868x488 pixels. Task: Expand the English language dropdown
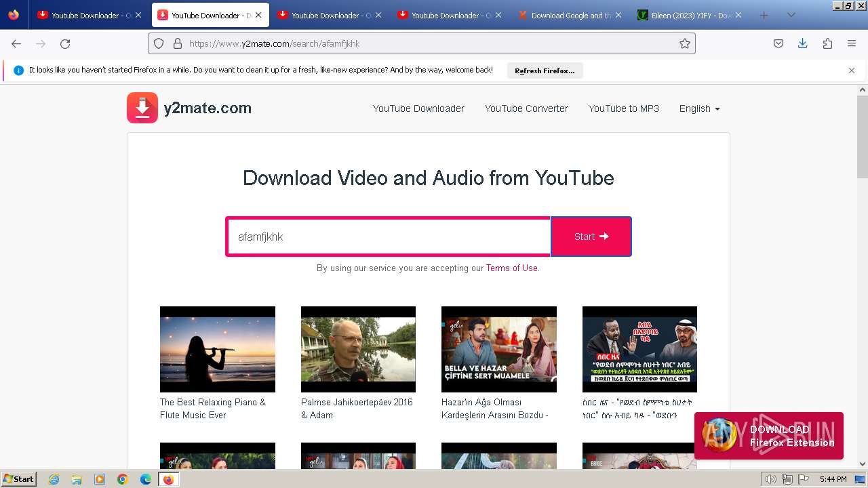click(x=699, y=108)
